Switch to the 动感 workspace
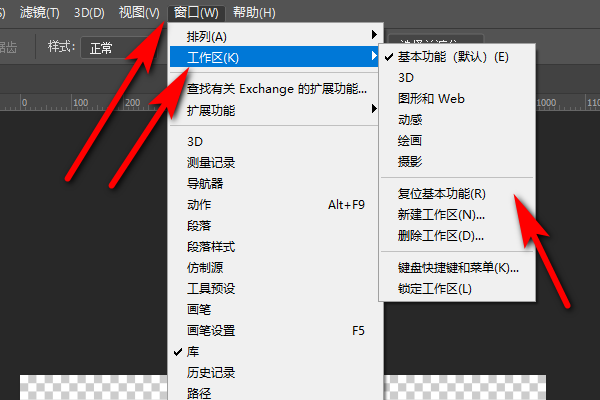 point(457,120)
